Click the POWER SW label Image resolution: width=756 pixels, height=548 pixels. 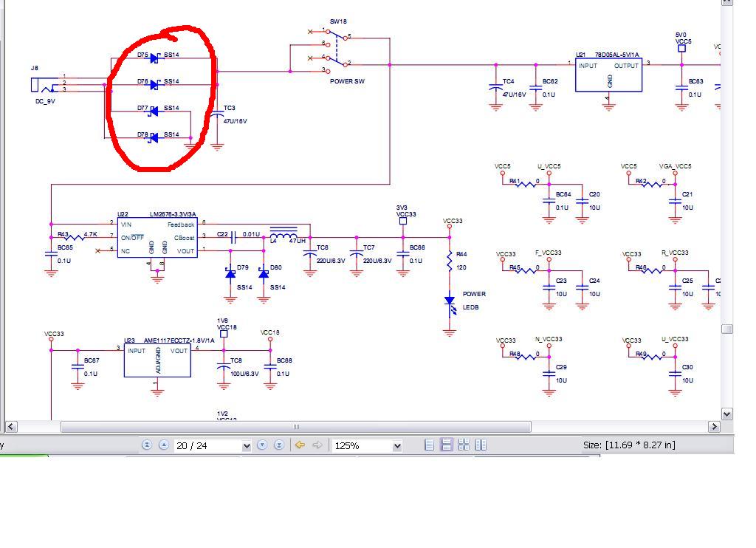click(x=347, y=81)
